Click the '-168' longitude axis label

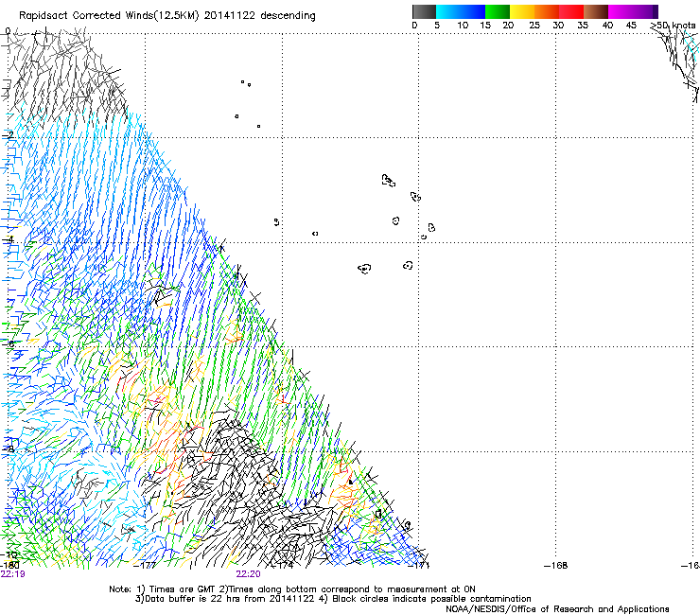[x=556, y=566]
